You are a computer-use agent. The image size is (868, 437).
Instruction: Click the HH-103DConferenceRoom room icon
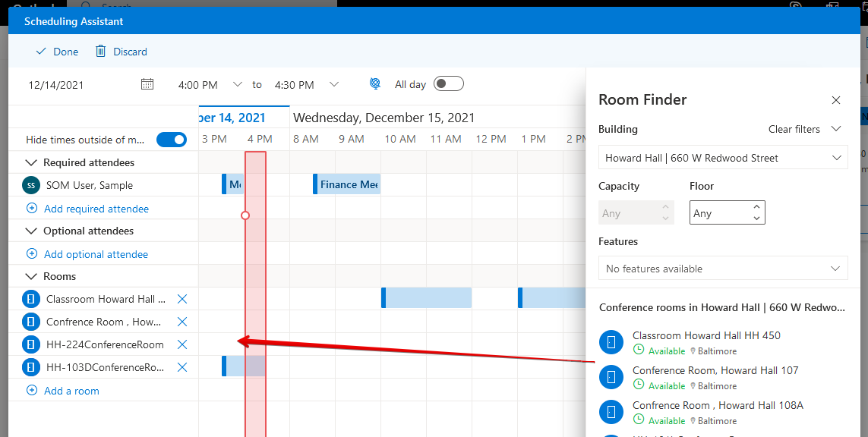[x=30, y=367]
